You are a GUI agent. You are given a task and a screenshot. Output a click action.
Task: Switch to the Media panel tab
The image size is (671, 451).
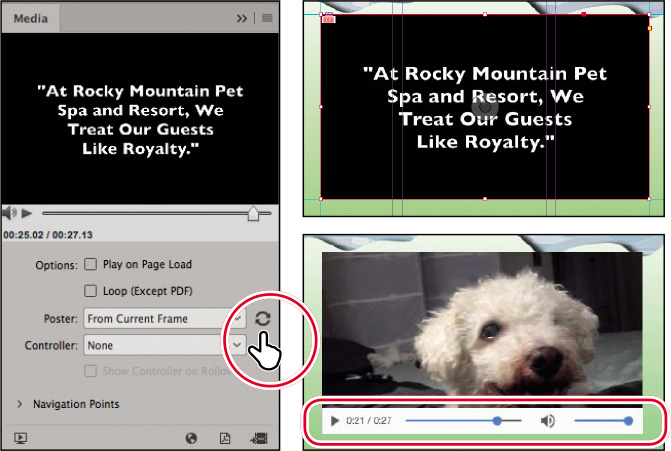click(x=30, y=18)
